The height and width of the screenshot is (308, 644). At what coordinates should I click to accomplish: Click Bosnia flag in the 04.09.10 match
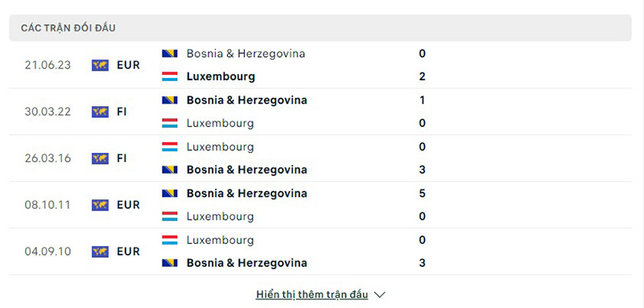click(x=170, y=263)
